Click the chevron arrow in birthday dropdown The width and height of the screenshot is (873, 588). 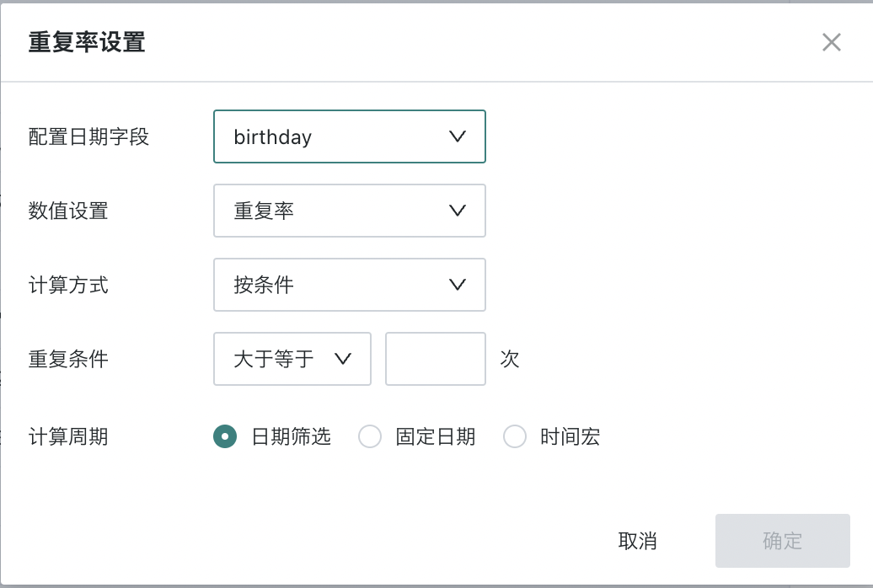coord(457,136)
